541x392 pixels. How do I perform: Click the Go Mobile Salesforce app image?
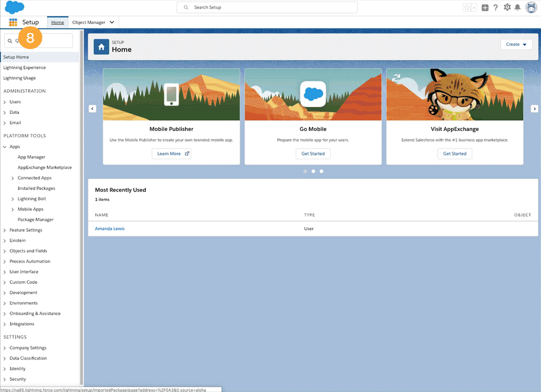pos(313,95)
